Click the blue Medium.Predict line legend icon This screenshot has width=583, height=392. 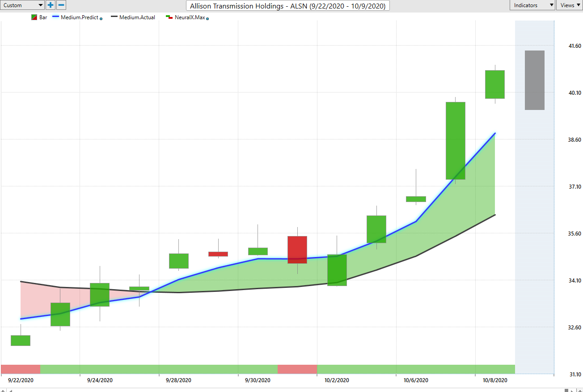55,17
